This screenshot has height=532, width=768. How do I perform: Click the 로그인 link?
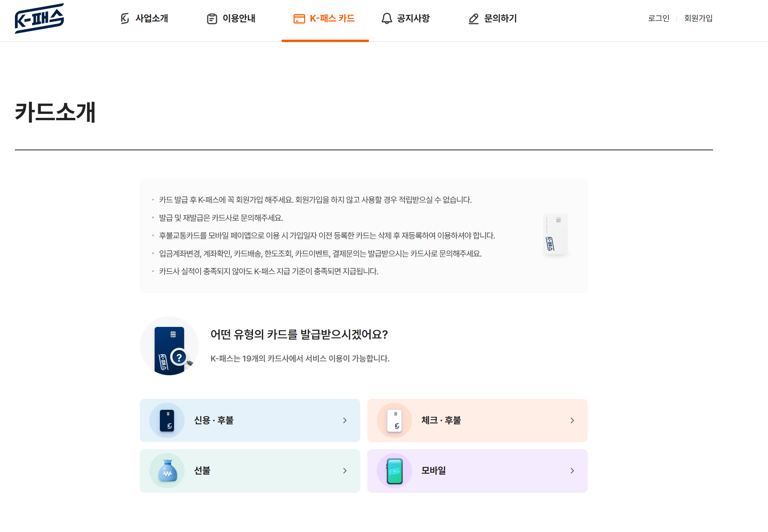point(658,18)
